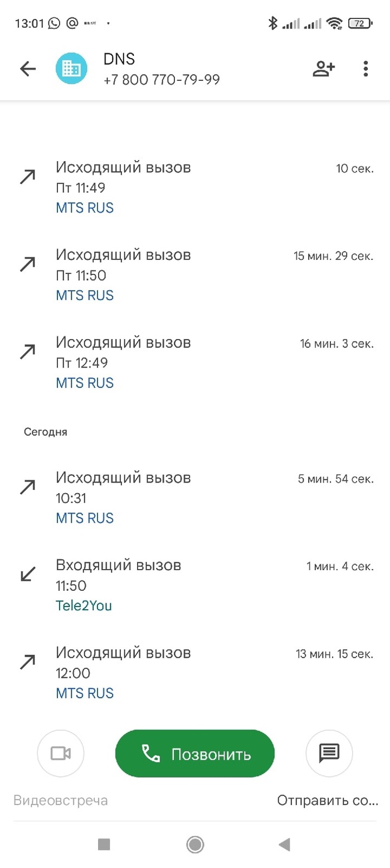Image resolution: width=390 pixels, height=868 pixels.
Task: Tap the Видеовстреча label
Action: [x=60, y=801]
